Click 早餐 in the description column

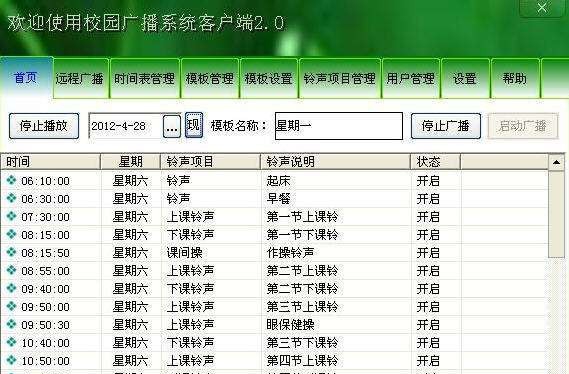[278, 199]
